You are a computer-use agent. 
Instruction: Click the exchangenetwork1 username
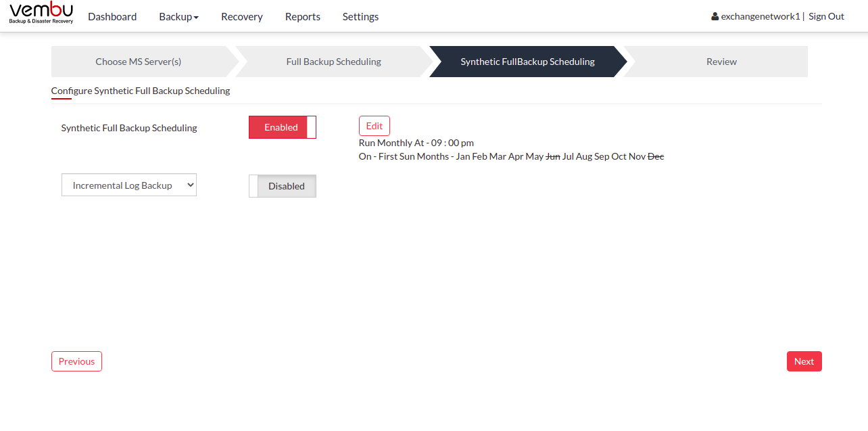[x=761, y=16]
